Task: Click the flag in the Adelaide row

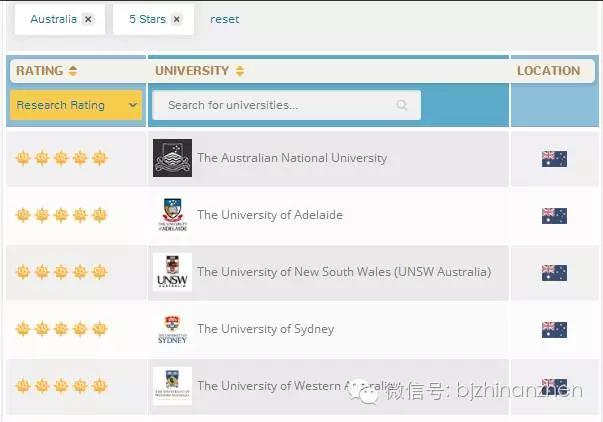Action: pyautogui.click(x=554, y=216)
